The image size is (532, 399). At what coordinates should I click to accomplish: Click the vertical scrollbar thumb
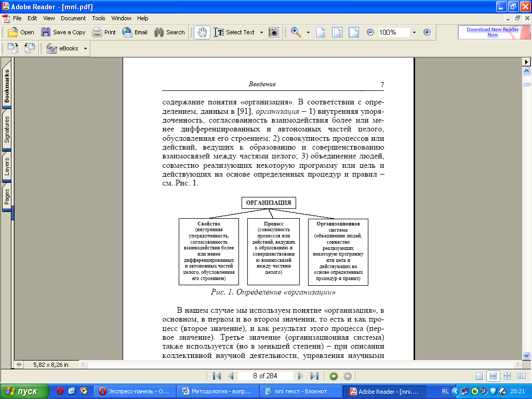(527, 84)
